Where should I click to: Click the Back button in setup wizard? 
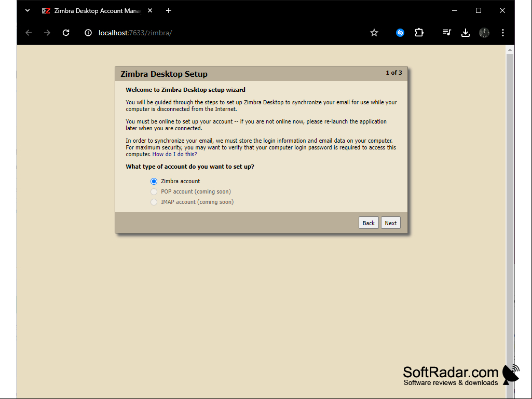pyautogui.click(x=369, y=223)
